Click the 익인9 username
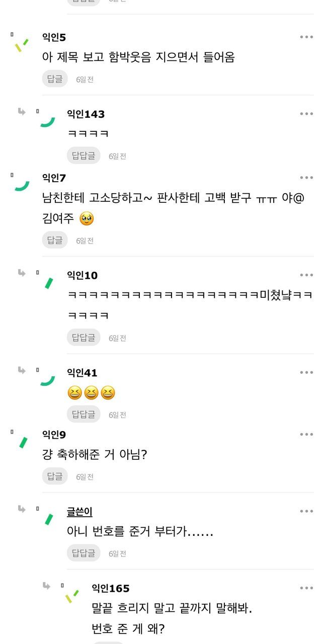Screen dimensions: 322x644 pos(54,435)
